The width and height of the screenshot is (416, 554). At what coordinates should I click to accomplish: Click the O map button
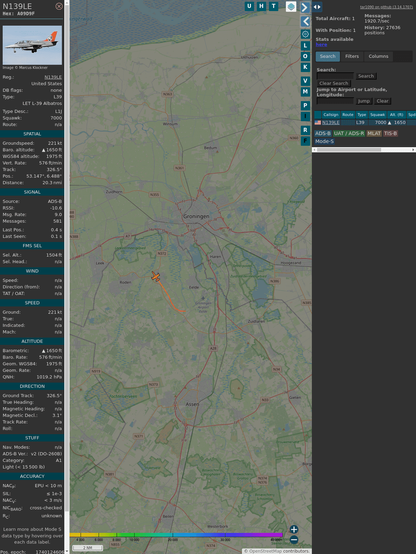click(x=305, y=57)
